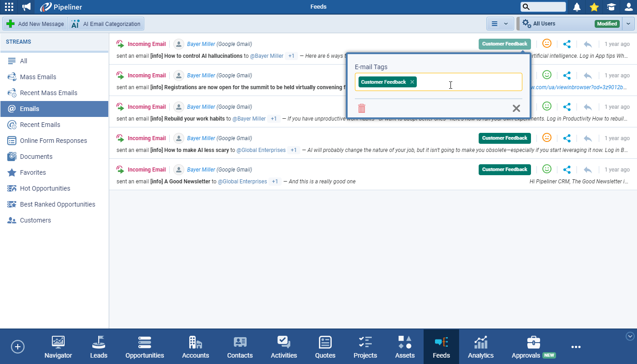Open the list view options dropdown
This screenshot has width=637, height=364.
pyautogui.click(x=500, y=24)
